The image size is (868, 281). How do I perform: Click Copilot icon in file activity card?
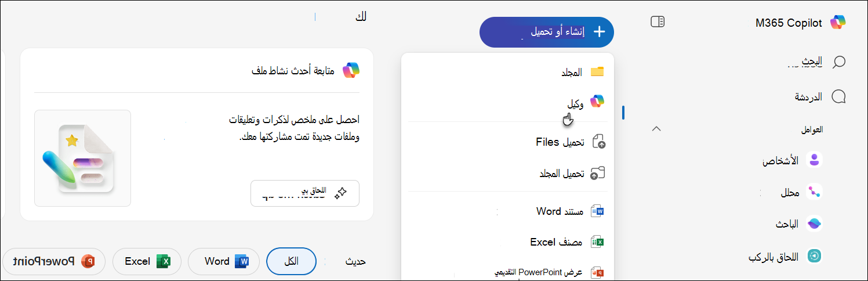coord(351,70)
